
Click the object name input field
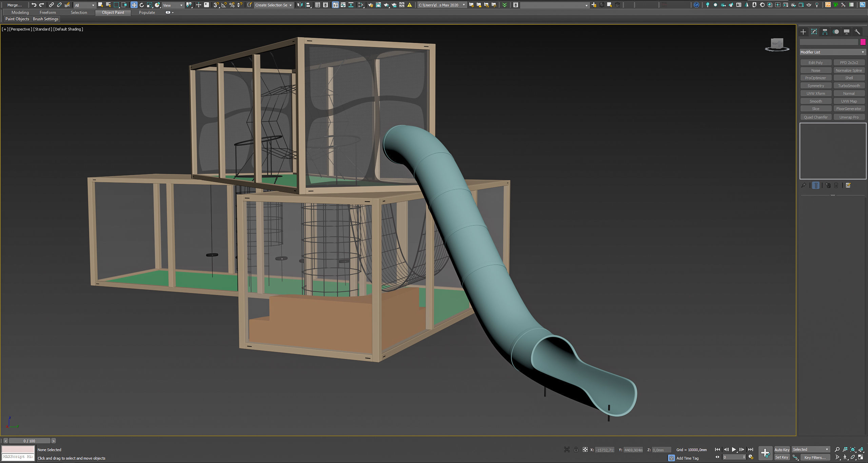[x=829, y=42]
